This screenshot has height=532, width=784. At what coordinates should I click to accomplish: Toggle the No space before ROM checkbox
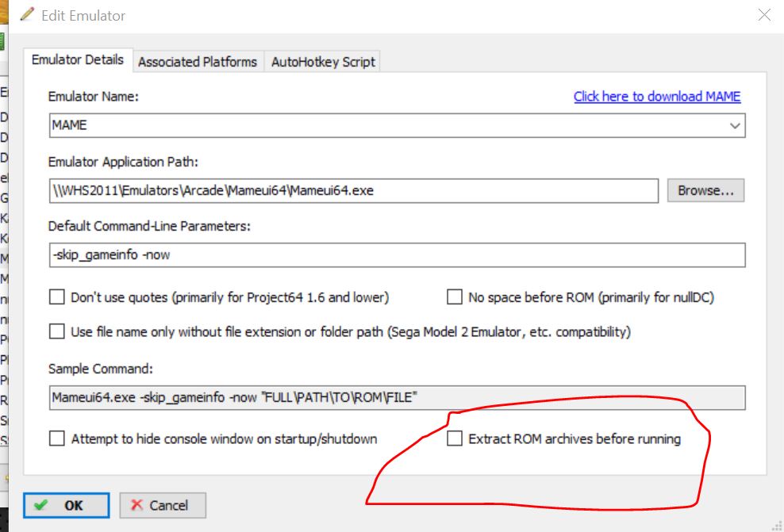(455, 297)
